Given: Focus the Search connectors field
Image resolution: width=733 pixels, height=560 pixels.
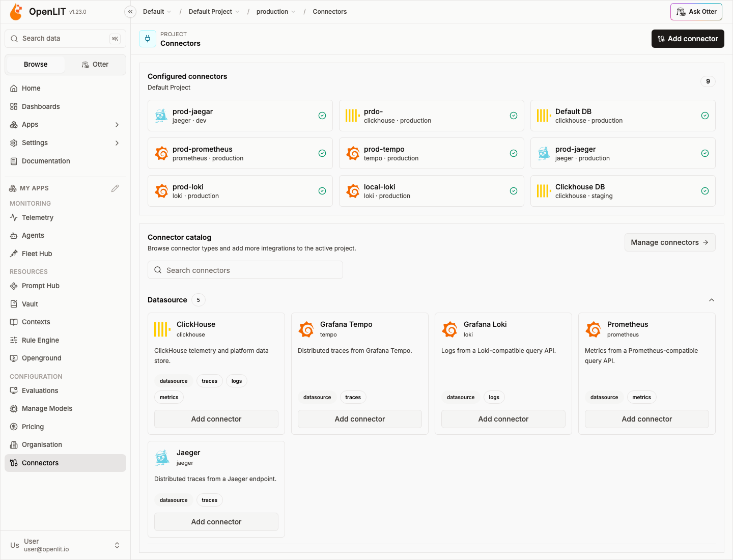Looking at the screenshot, I should coord(245,270).
